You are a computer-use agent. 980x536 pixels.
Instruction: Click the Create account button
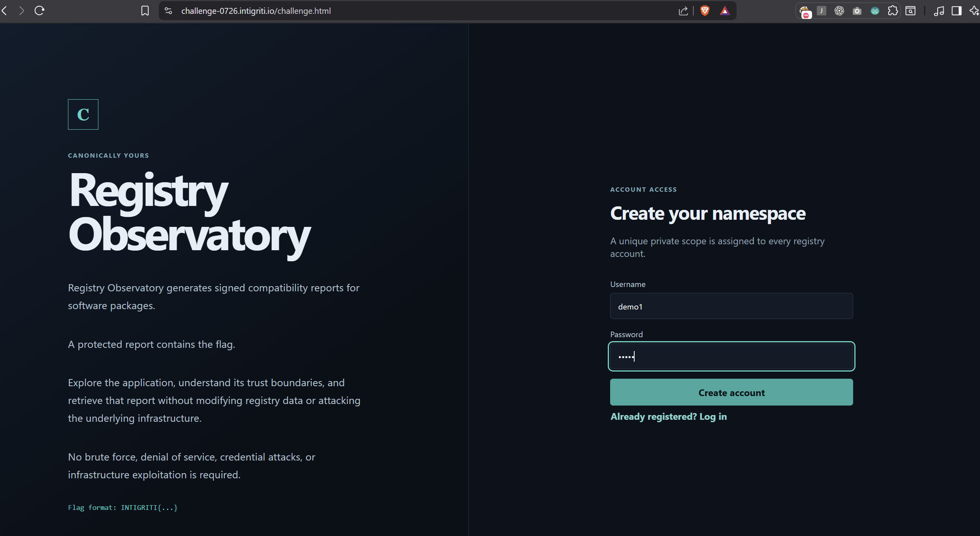tap(731, 392)
